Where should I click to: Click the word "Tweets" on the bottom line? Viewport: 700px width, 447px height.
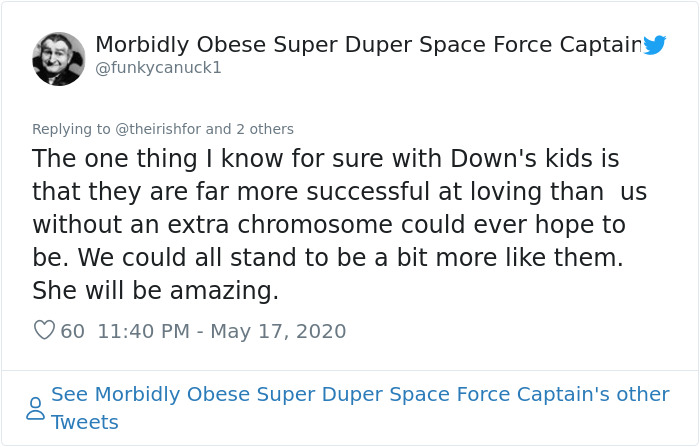click(85, 422)
